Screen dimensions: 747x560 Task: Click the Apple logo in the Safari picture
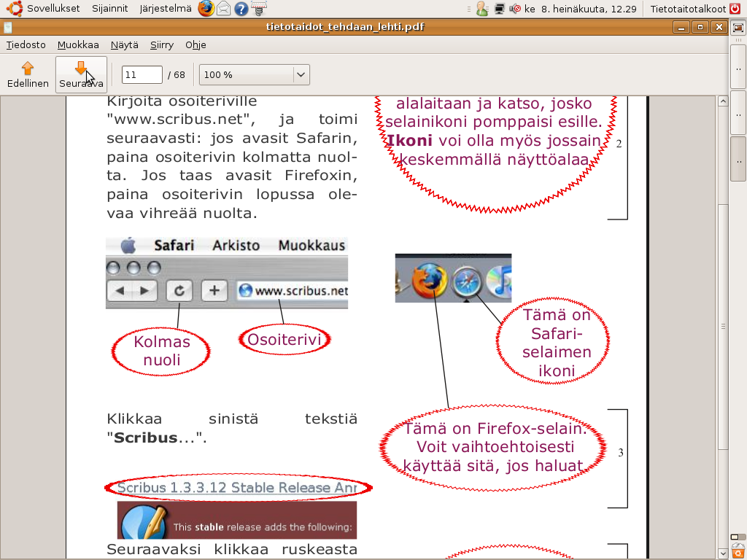pos(128,246)
